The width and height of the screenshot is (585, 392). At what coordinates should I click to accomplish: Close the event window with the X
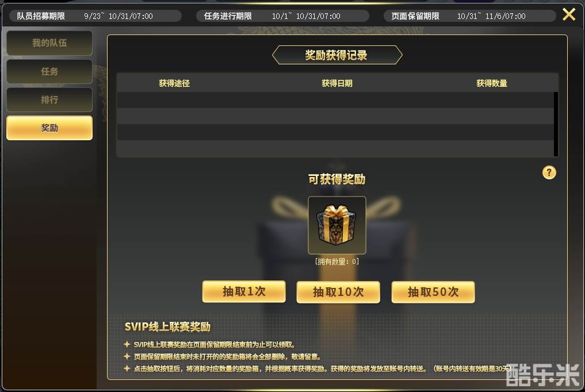pyautogui.click(x=569, y=14)
